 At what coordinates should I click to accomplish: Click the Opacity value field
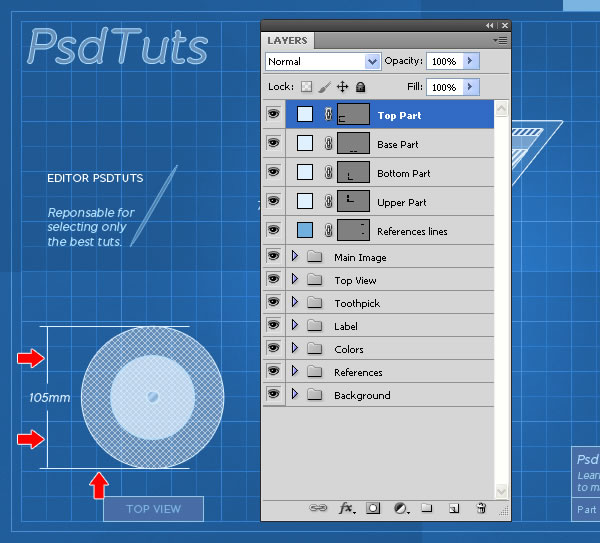[445, 61]
